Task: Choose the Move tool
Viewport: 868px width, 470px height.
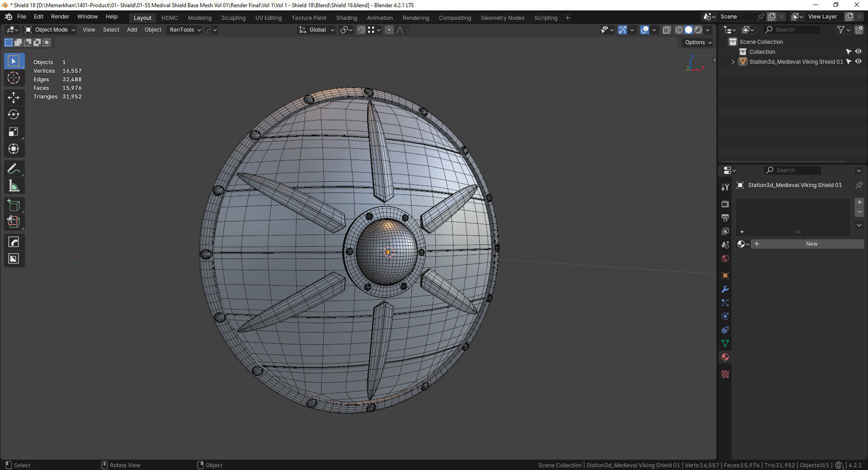Action: coord(14,97)
